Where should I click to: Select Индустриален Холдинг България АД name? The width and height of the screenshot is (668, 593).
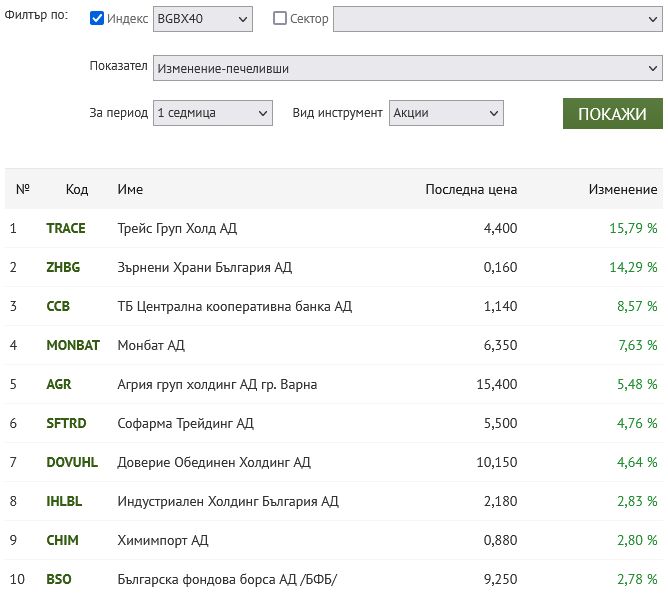pyautogui.click(x=228, y=501)
